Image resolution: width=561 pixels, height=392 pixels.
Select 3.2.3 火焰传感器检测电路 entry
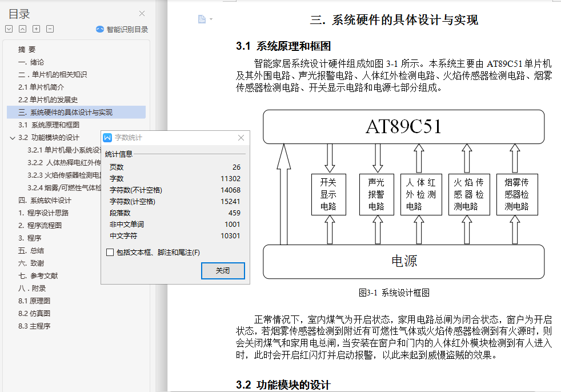pyautogui.click(x=65, y=175)
